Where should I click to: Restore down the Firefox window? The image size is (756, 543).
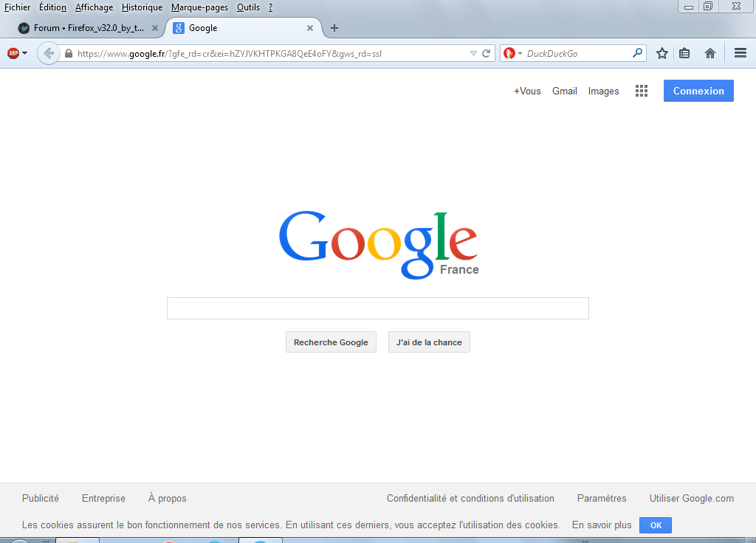(708, 6)
